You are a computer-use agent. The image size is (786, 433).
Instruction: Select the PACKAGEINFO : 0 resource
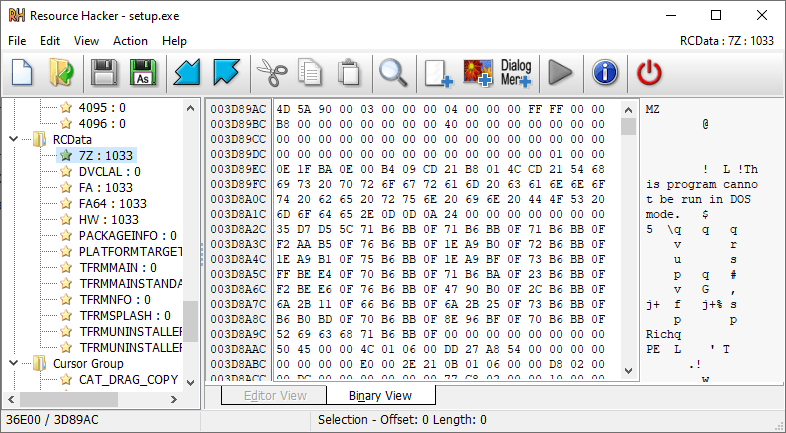pos(128,236)
